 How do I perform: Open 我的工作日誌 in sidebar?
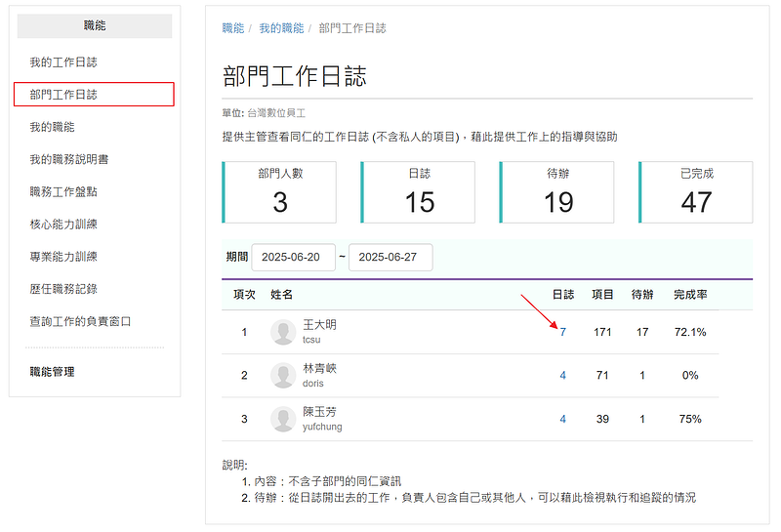pos(63,62)
